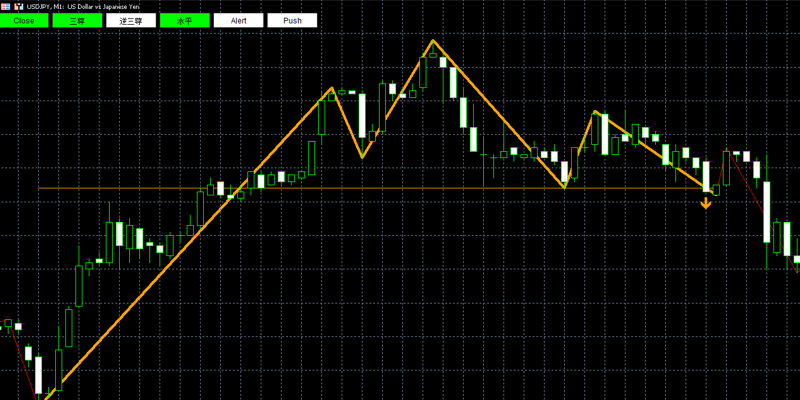Toggle the green Close button
800x400 pixels.
(24, 20)
